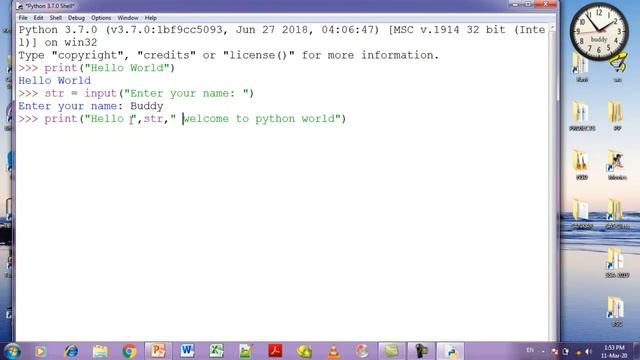Open the Help menu
The image size is (640, 360).
point(151,18)
